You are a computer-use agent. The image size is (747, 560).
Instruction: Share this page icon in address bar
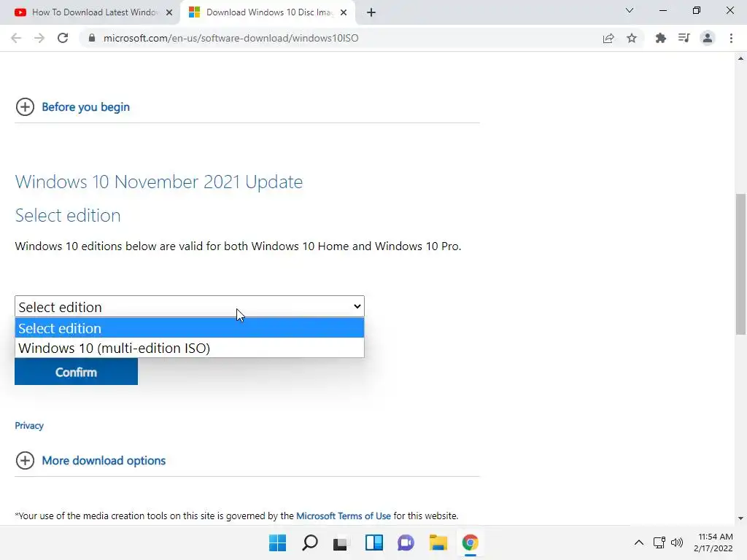pyautogui.click(x=608, y=38)
